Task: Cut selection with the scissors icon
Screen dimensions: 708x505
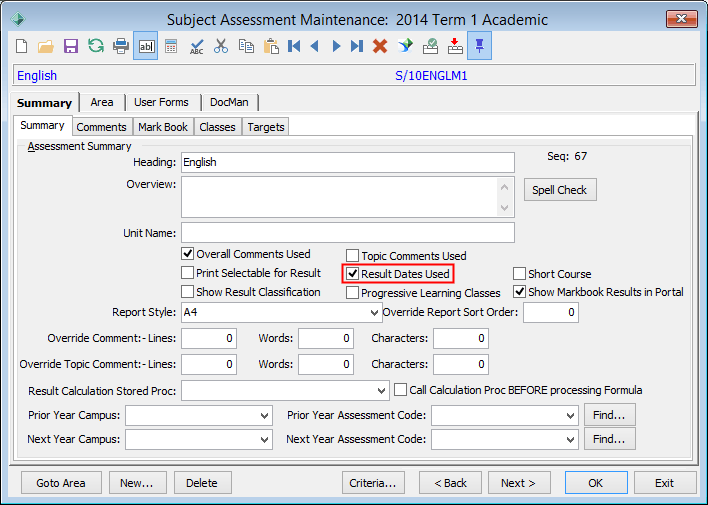Action: [221, 46]
